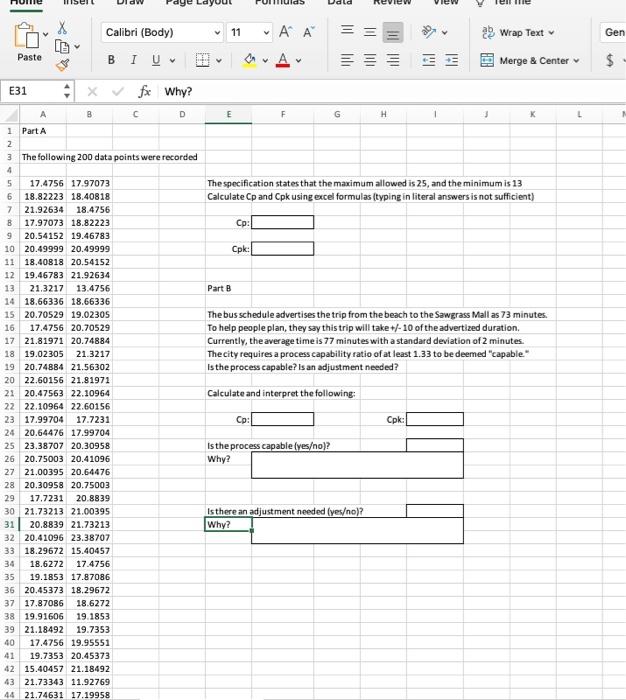Select row 31 header
626x700 pixels.
click(9, 524)
